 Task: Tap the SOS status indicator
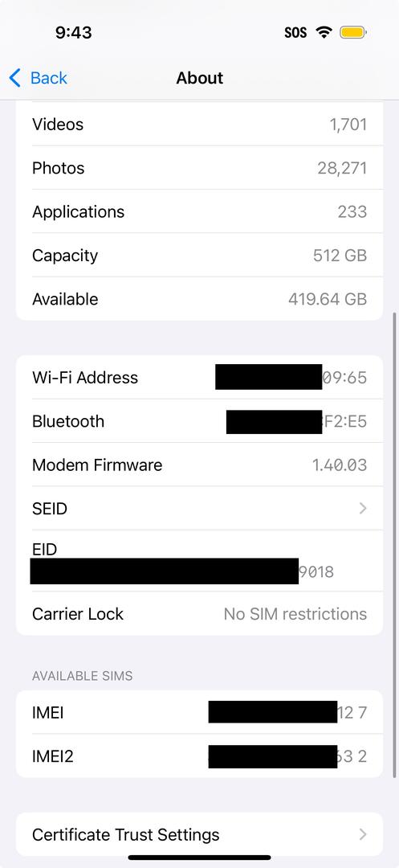[295, 33]
